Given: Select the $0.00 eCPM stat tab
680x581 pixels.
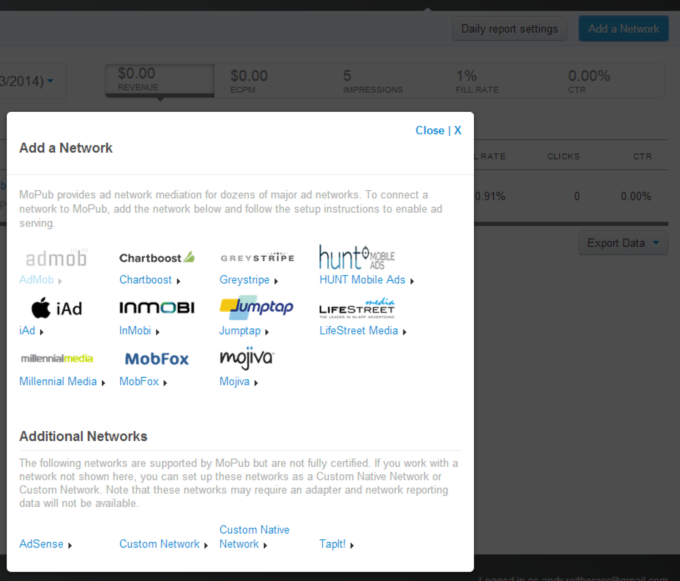Looking at the screenshot, I should coord(249,81).
